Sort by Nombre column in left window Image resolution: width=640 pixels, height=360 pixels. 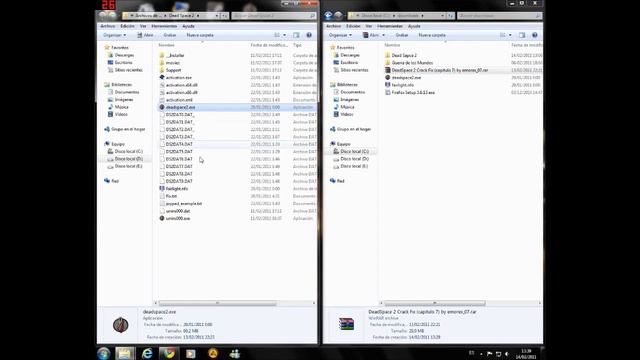pos(167,45)
